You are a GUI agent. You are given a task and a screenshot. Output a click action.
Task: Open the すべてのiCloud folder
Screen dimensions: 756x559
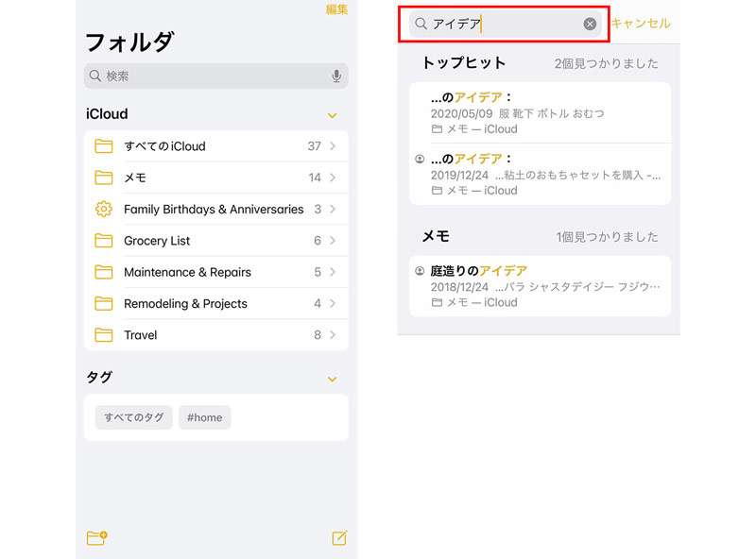215,146
